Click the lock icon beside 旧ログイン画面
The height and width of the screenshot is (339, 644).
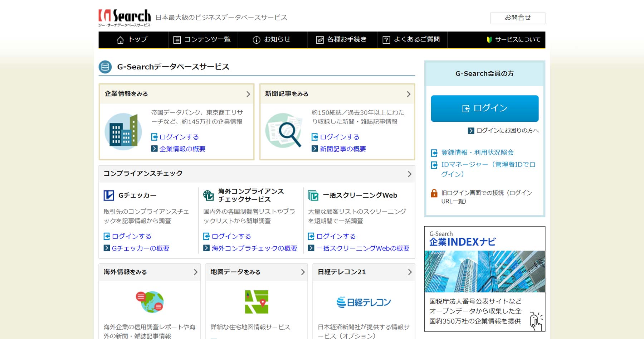pos(434,193)
